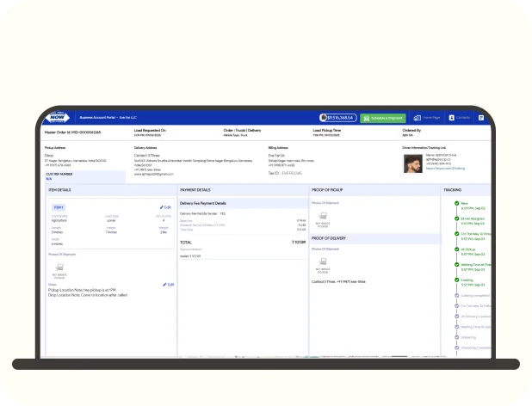The height and width of the screenshot is (406, 532).
Task: Open Contacts from the header
Action: click(x=461, y=117)
